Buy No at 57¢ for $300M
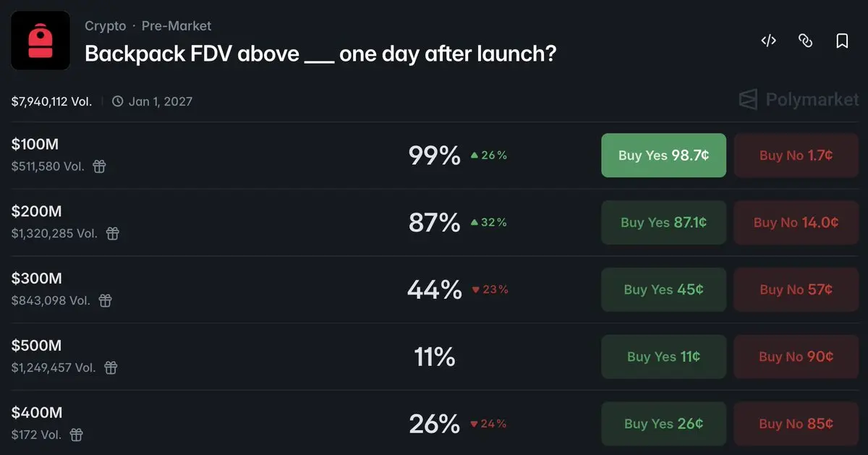 [x=796, y=289]
